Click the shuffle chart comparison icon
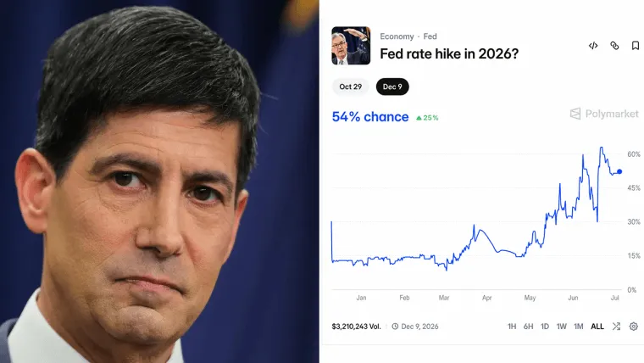Viewport: 644px width, 363px height. pyautogui.click(x=616, y=327)
